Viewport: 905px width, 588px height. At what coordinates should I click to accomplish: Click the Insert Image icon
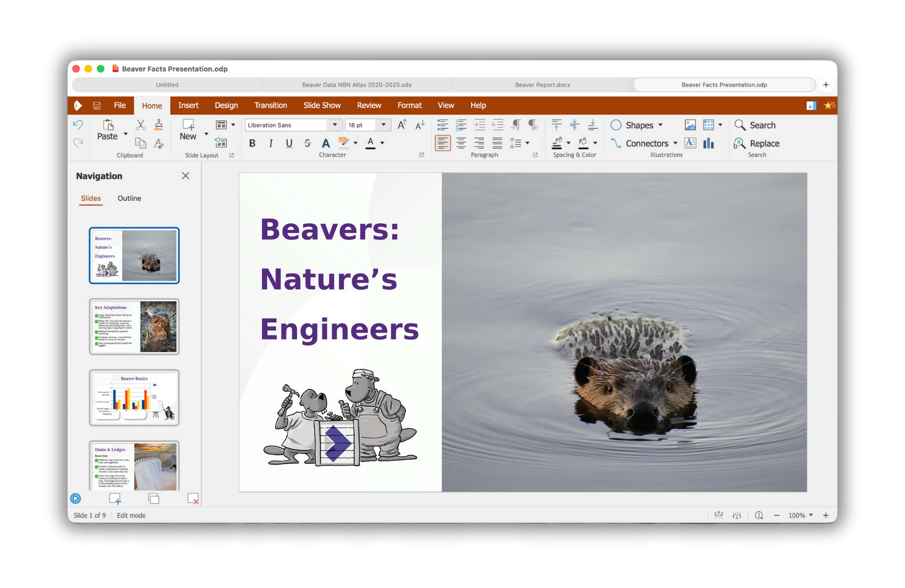coord(690,125)
